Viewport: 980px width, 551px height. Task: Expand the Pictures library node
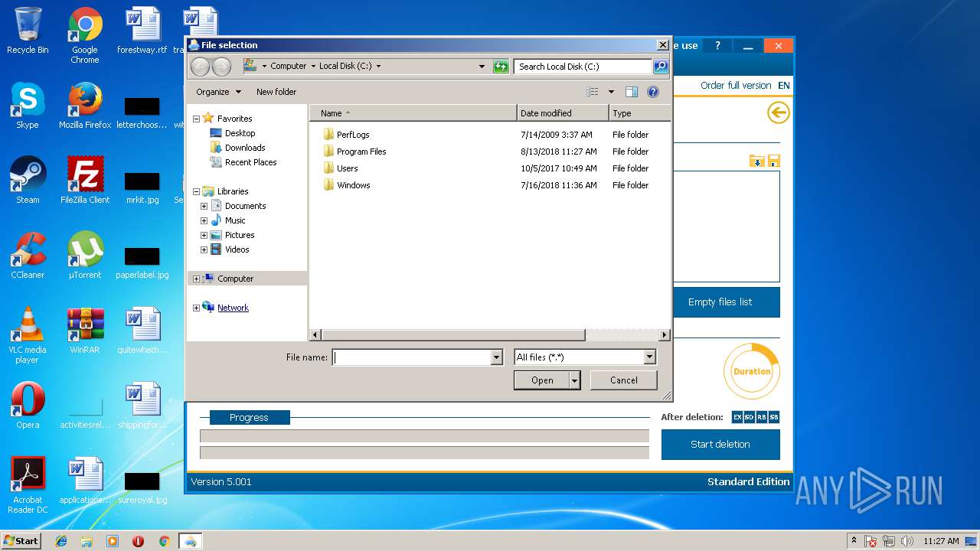pyautogui.click(x=204, y=235)
